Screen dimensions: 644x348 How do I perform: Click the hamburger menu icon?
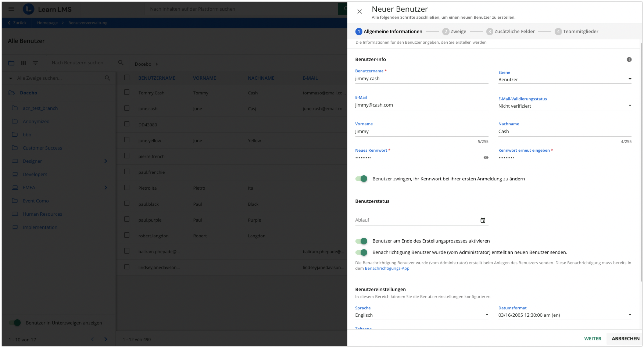pyautogui.click(x=12, y=9)
